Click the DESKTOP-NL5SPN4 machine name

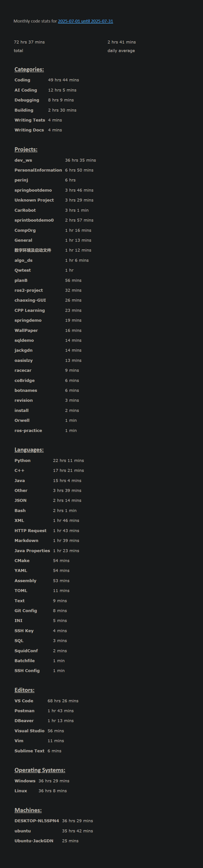click(37, 821)
